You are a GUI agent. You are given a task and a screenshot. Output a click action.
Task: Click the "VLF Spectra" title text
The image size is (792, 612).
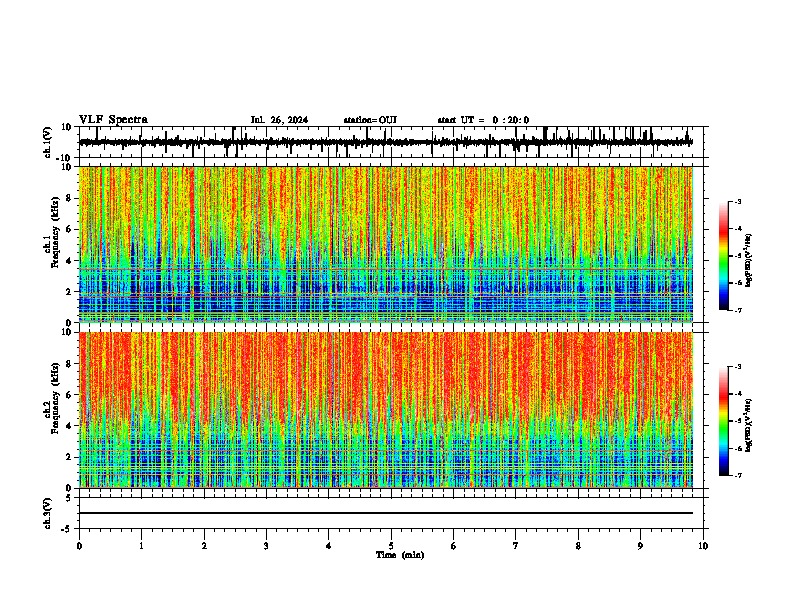[113, 120]
